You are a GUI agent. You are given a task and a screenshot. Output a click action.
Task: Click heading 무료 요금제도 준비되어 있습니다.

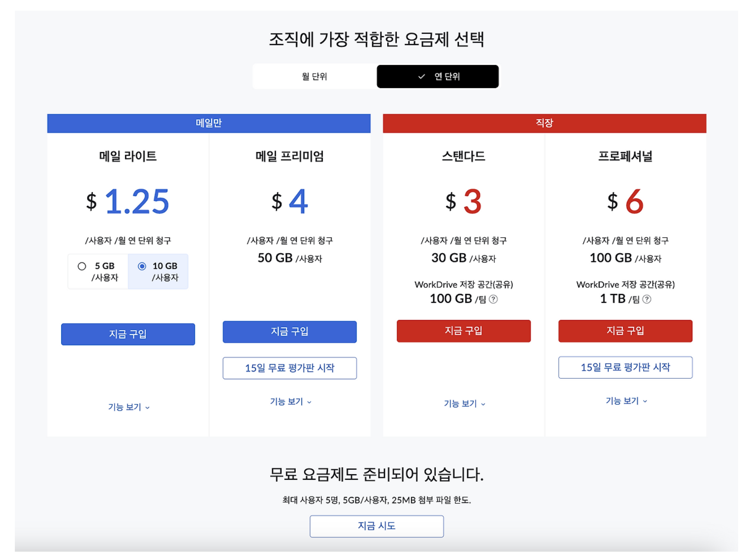377,474
